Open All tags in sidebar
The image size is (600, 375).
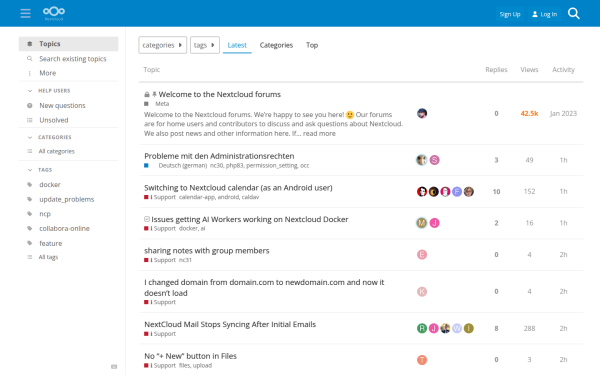(68, 257)
